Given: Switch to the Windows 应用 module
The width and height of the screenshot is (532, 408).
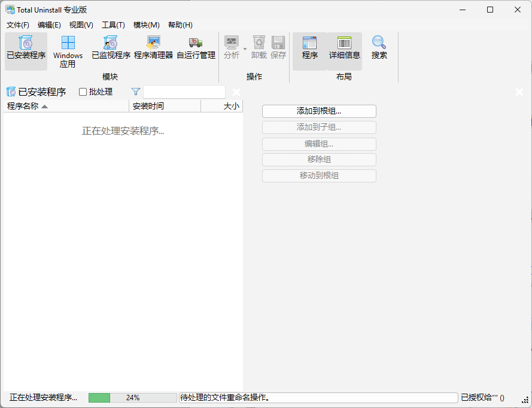Looking at the screenshot, I should [x=68, y=43].
